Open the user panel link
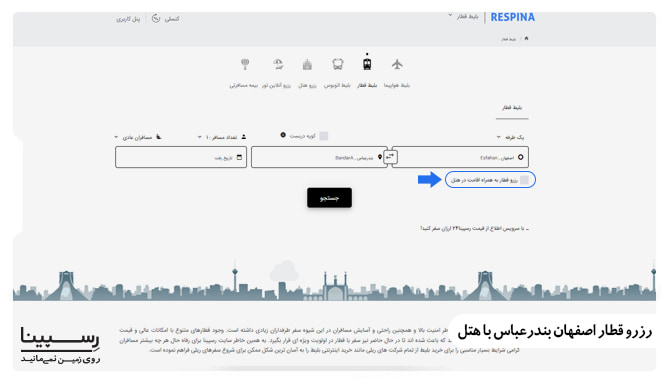The height and width of the screenshot is (385, 670). click(x=128, y=19)
